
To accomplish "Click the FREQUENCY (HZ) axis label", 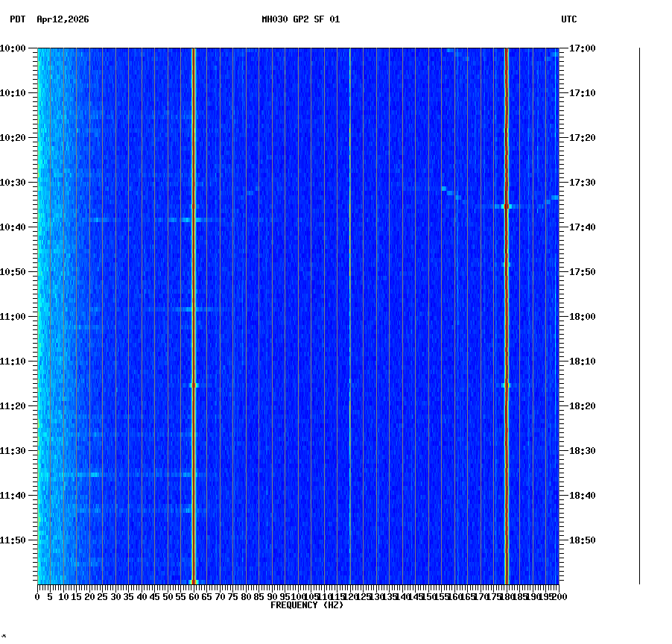I will (x=306, y=604).
